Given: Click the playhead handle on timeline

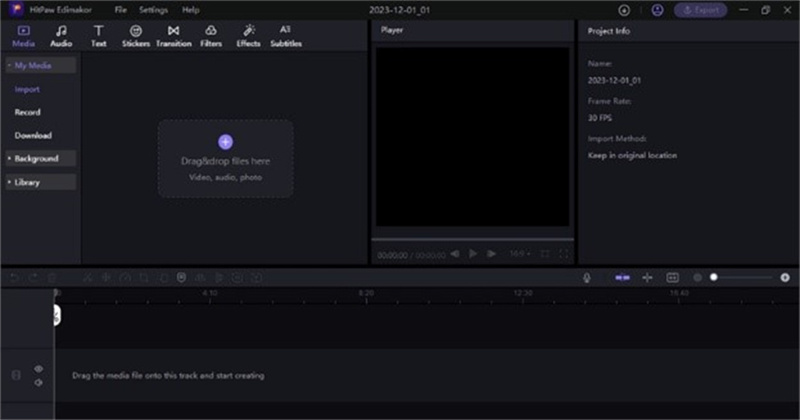Looking at the screenshot, I should pyautogui.click(x=57, y=314).
